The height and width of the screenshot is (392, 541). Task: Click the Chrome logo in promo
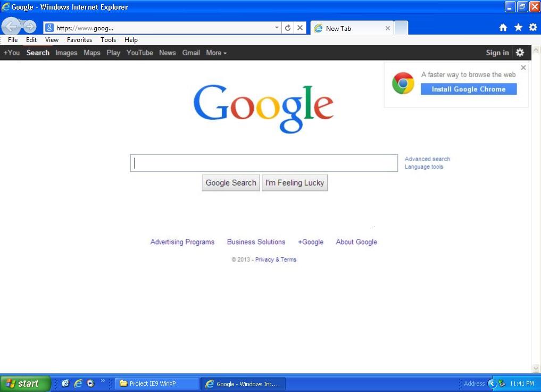tap(403, 83)
